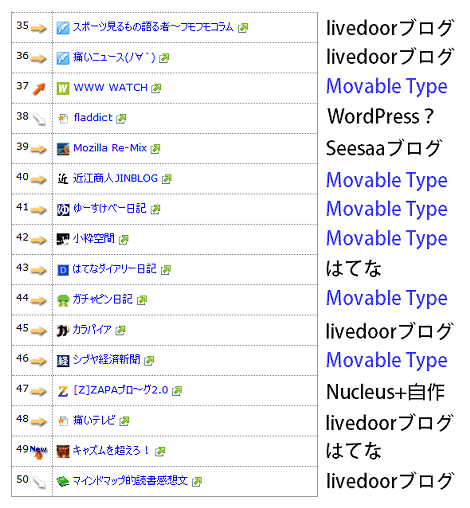This screenshot has height=508, width=470.
Task: Click the WordPress？ label
Action: click(x=380, y=116)
